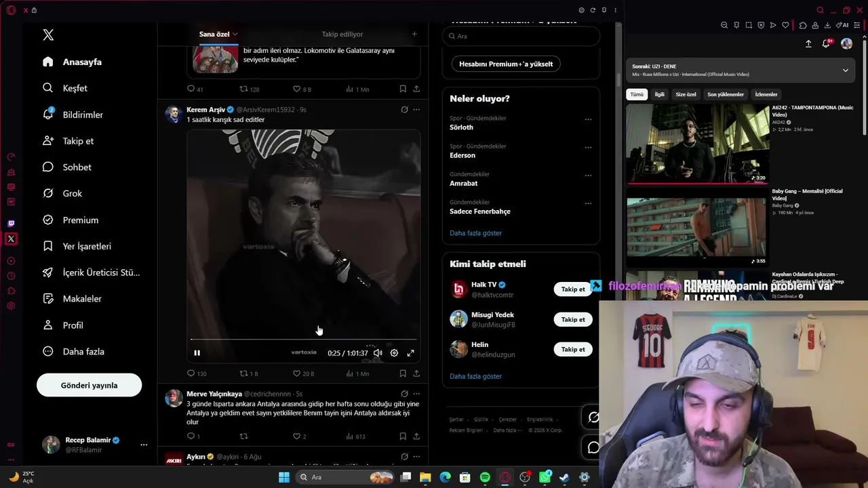Open more options on Kerem Arşiv post
The height and width of the screenshot is (488, 868).
point(416,110)
